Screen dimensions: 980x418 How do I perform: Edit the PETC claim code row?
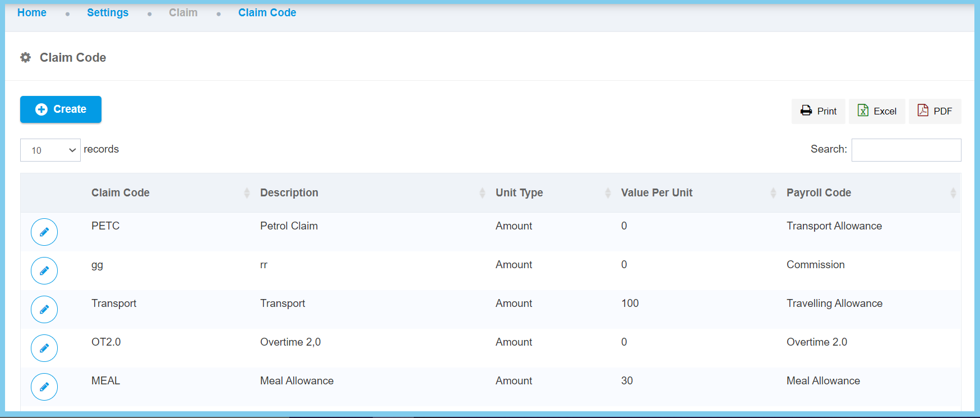point(44,232)
